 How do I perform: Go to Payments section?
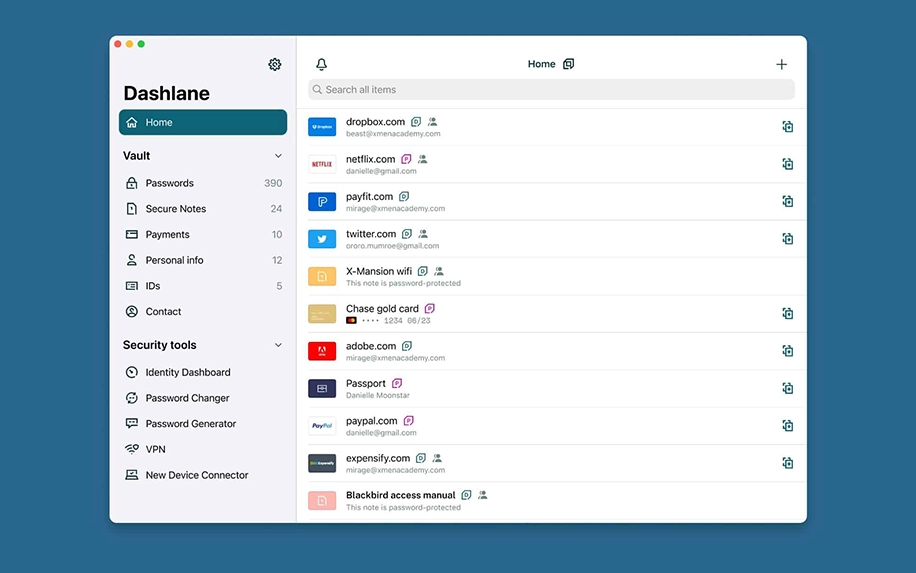[x=203, y=234]
